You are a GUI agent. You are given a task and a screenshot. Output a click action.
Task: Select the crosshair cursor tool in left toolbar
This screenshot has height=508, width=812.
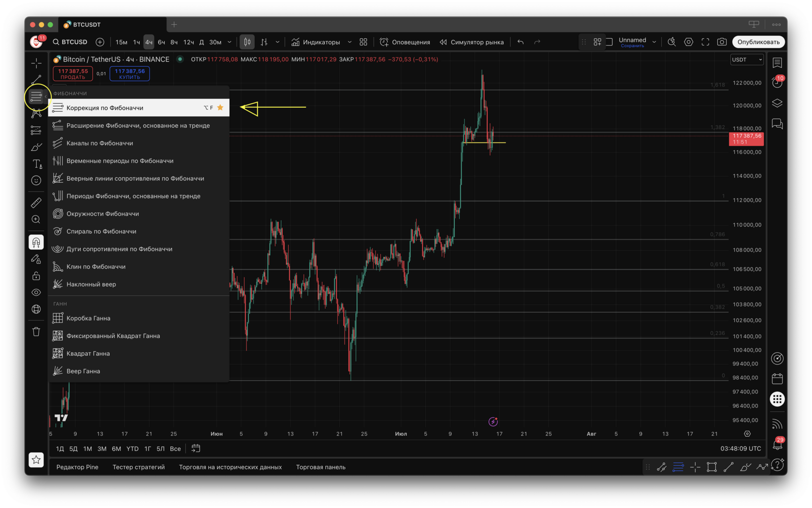(x=36, y=63)
